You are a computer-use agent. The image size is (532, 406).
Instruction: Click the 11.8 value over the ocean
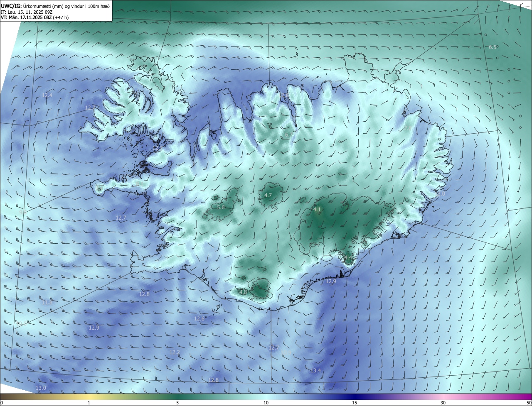(47, 303)
